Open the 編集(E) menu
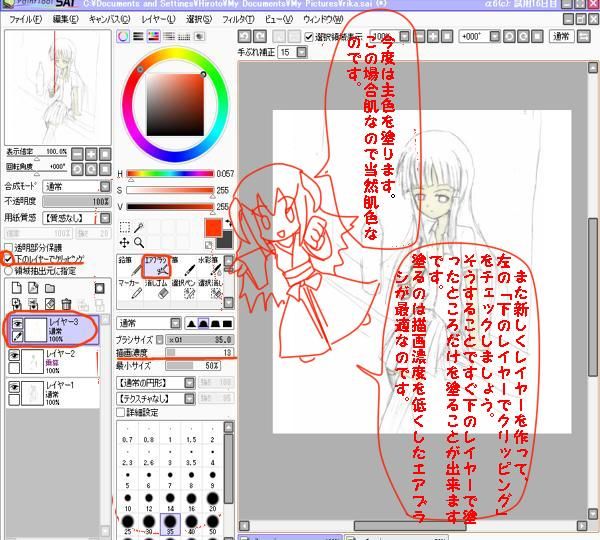The image size is (600, 540). (65, 19)
